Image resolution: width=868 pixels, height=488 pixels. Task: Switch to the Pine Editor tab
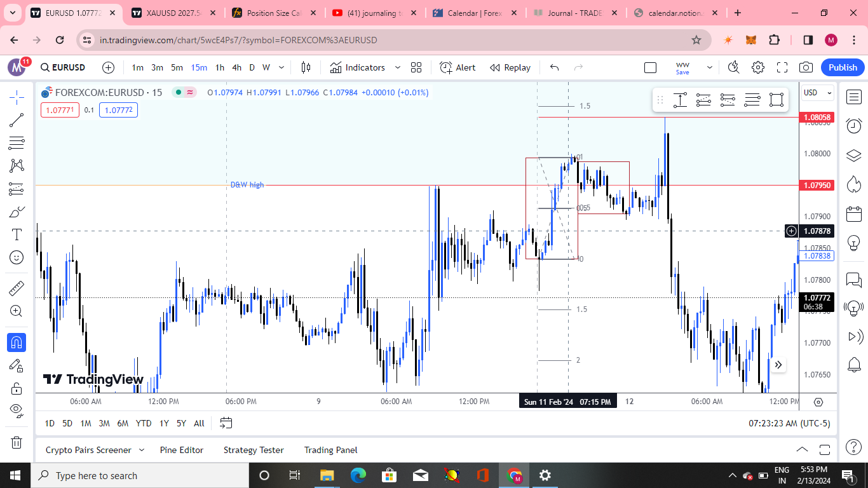point(182,450)
